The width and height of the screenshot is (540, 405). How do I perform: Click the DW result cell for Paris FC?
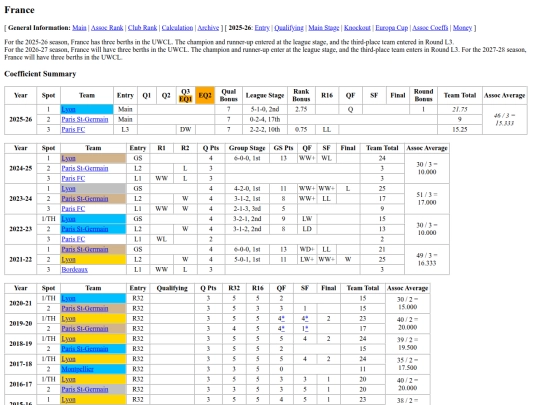tap(185, 129)
